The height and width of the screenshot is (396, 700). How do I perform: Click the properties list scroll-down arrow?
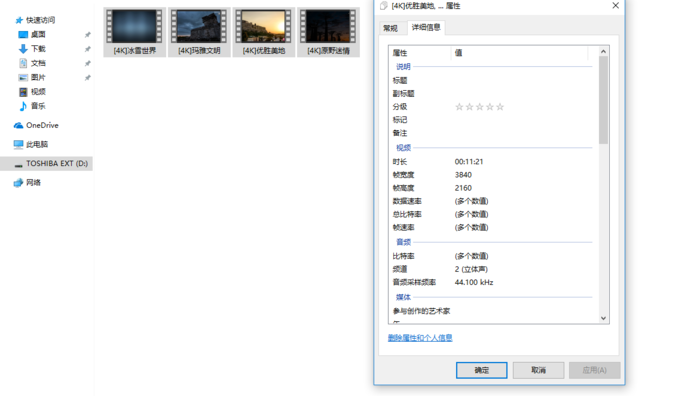pyautogui.click(x=603, y=318)
